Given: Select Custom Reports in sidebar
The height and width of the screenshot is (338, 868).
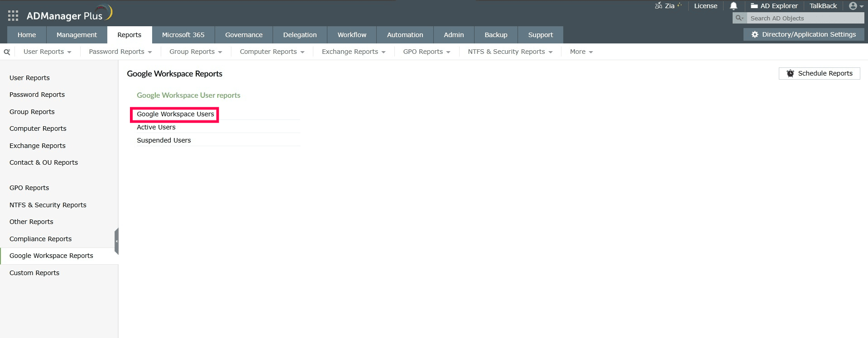Looking at the screenshot, I should click(34, 273).
